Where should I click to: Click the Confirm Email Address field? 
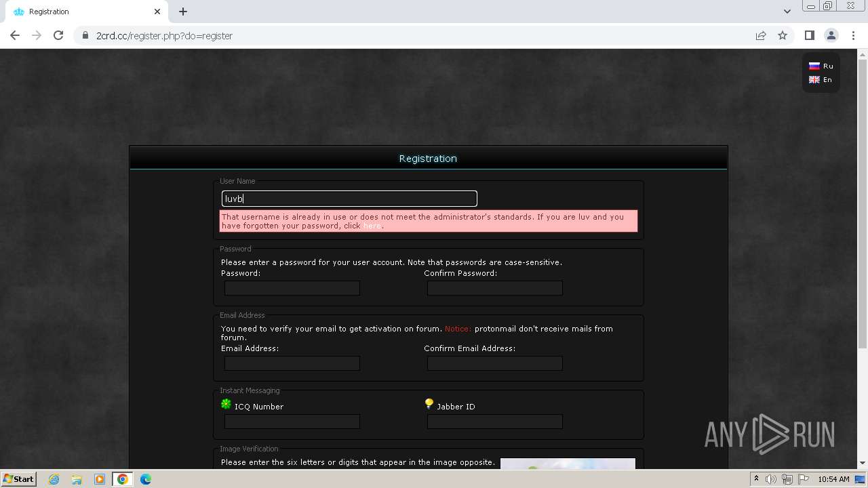point(495,363)
